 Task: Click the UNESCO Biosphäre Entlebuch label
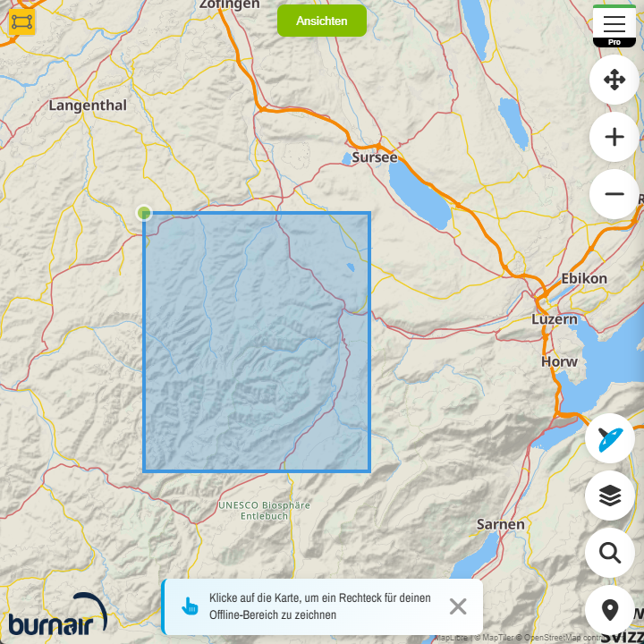pos(265,511)
